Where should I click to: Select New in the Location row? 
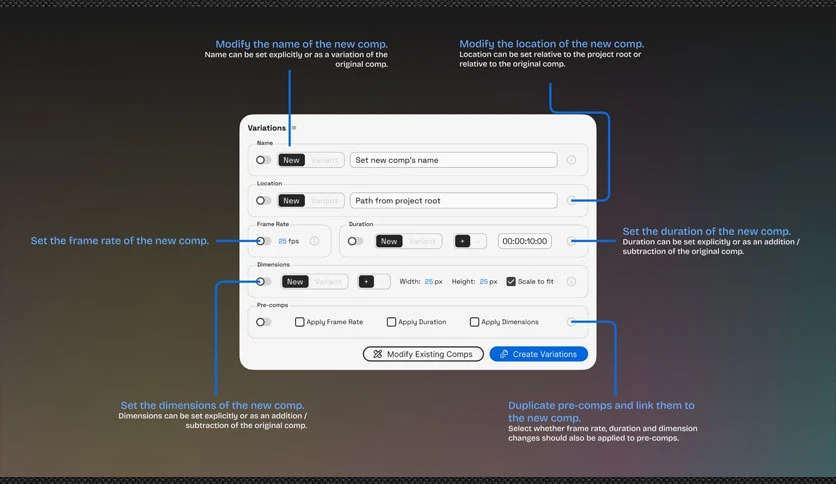pyautogui.click(x=291, y=200)
